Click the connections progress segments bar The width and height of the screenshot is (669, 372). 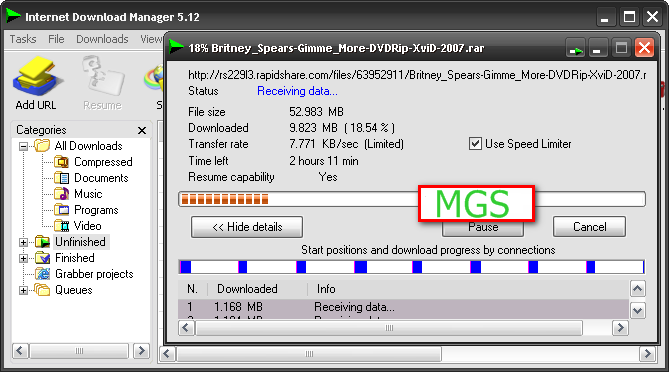pos(412,267)
